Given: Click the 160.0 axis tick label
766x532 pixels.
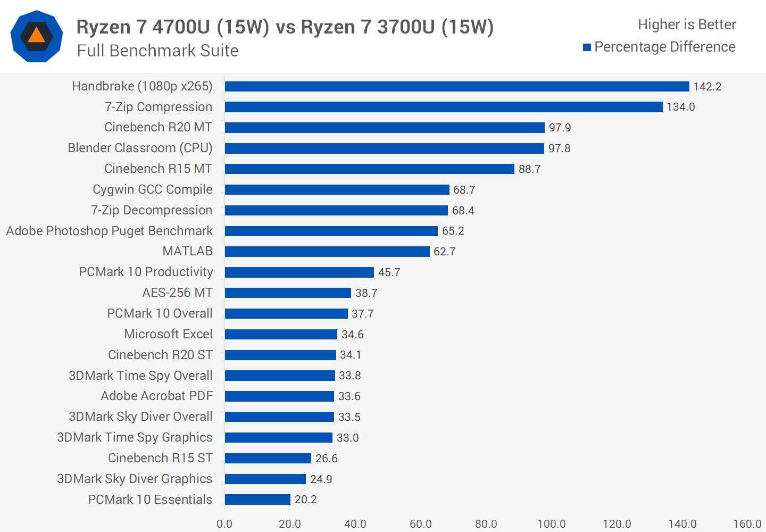Looking at the screenshot, I should coord(747,524).
